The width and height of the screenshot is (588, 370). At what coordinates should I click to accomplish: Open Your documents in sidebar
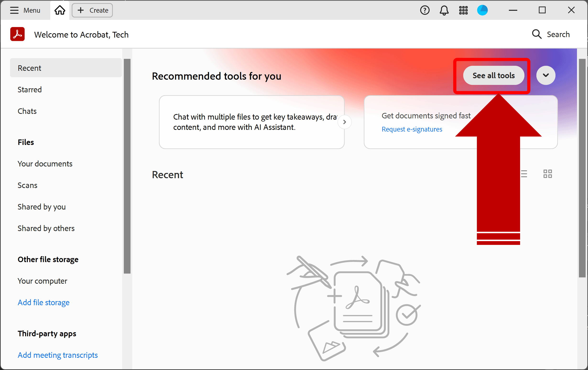[45, 164]
